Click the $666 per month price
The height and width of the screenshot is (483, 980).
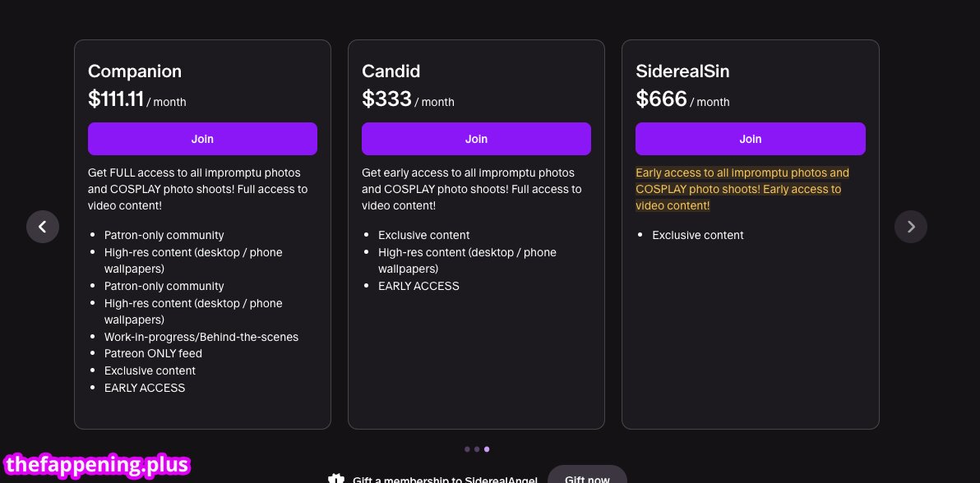(682, 100)
